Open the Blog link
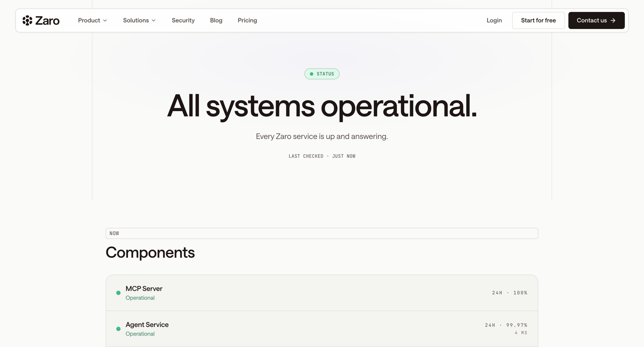The width and height of the screenshot is (644, 347). click(x=216, y=20)
